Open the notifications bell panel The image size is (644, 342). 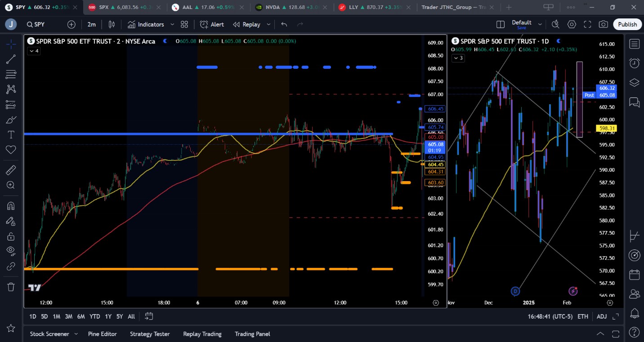coord(635,313)
